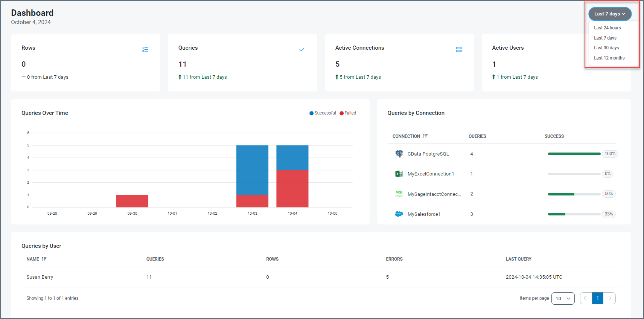Sort users using the NAME sort icon
The width and height of the screenshot is (644, 319).
tap(44, 259)
